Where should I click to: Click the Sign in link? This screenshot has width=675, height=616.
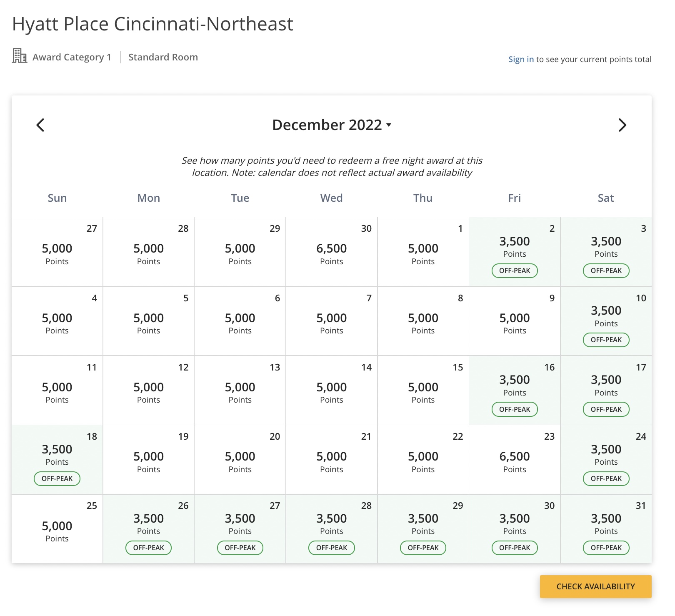520,59
